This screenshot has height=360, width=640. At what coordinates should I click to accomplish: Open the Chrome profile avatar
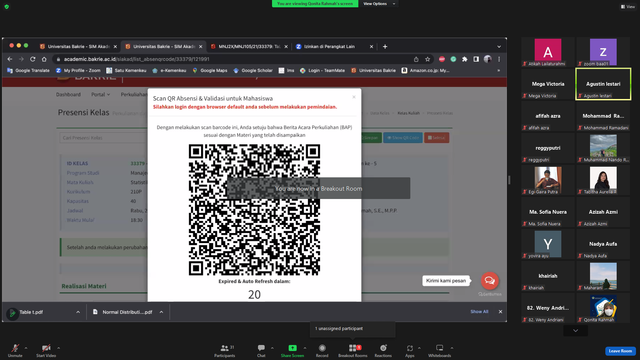[x=487, y=59]
